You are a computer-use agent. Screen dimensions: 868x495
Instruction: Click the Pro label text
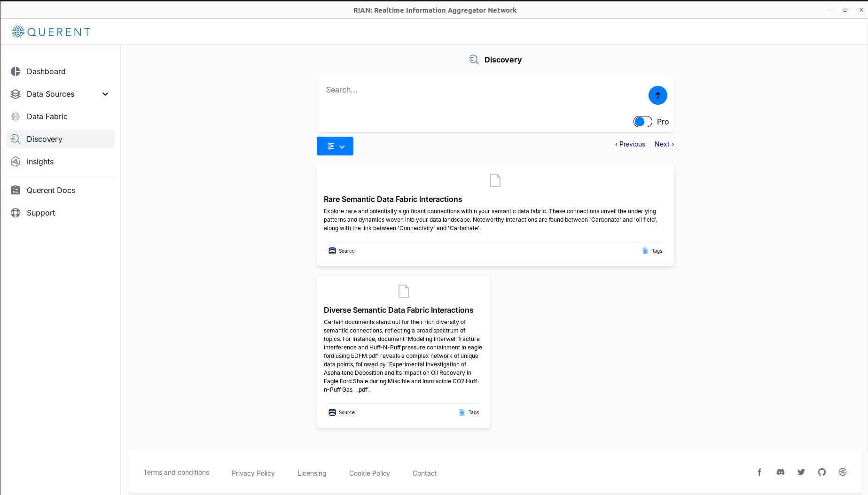(x=663, y=122)
